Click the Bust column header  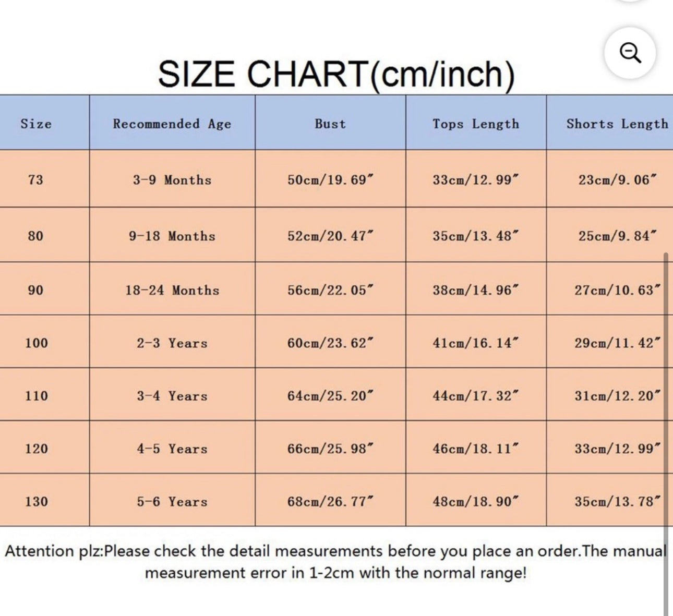330,124
